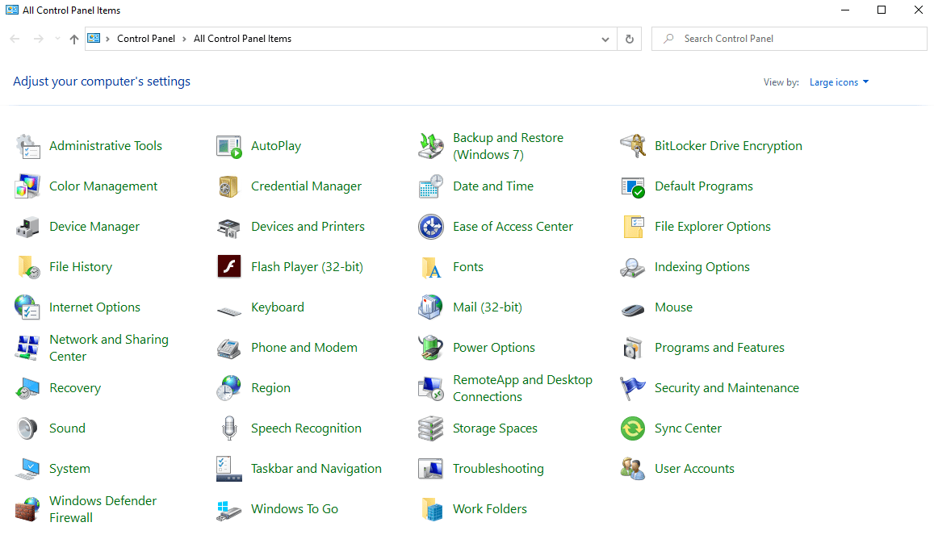The height and width of the screenshot is (560, 934).
Task: Open the Network and Sharing Center icon
Action: pos(27,348)
